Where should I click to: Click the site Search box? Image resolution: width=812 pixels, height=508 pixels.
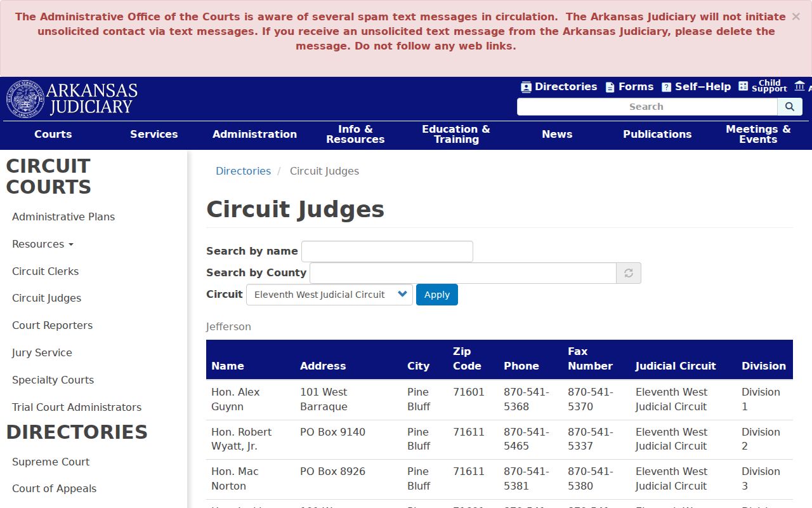[647, 107]
